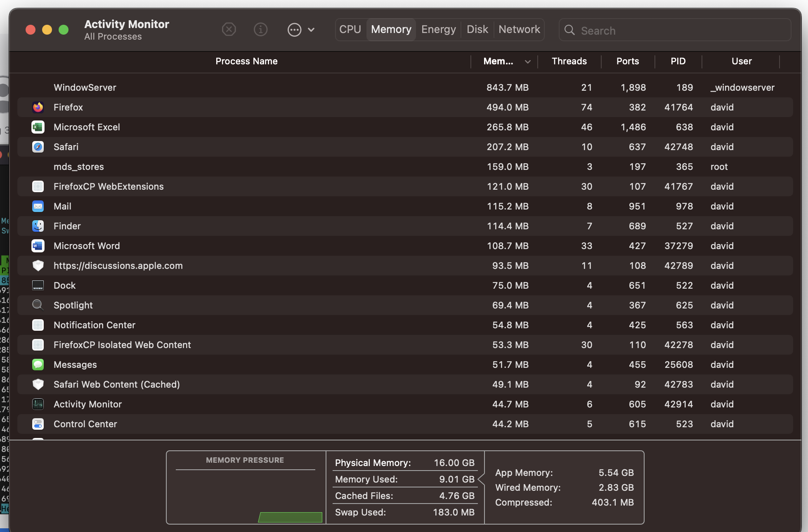Click the process info inspect icon
808x532 pixels.
[x=260, y=30]
